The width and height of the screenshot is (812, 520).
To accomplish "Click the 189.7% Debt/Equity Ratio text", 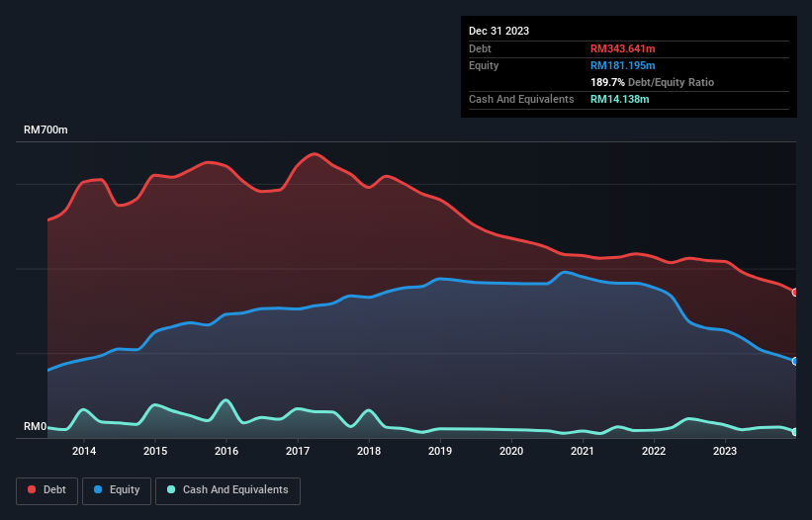I will [652, 82].
